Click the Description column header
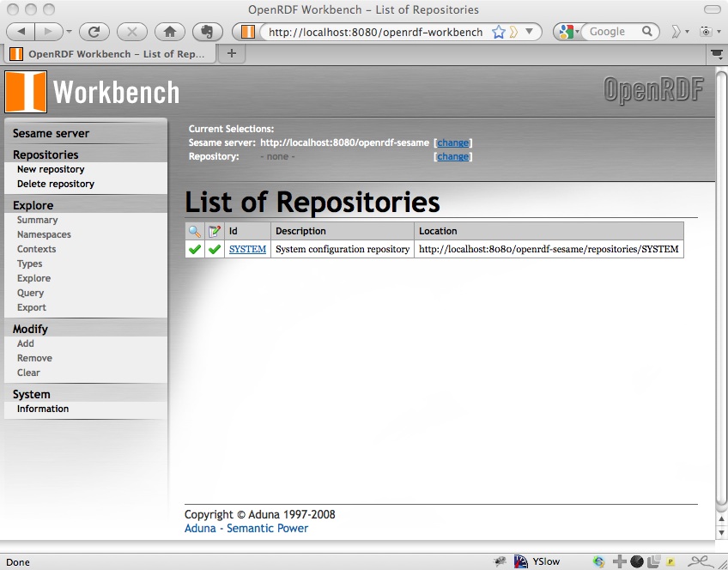This screenshot has width=728, height=570. pyautogui.click(x=343, y=231)
